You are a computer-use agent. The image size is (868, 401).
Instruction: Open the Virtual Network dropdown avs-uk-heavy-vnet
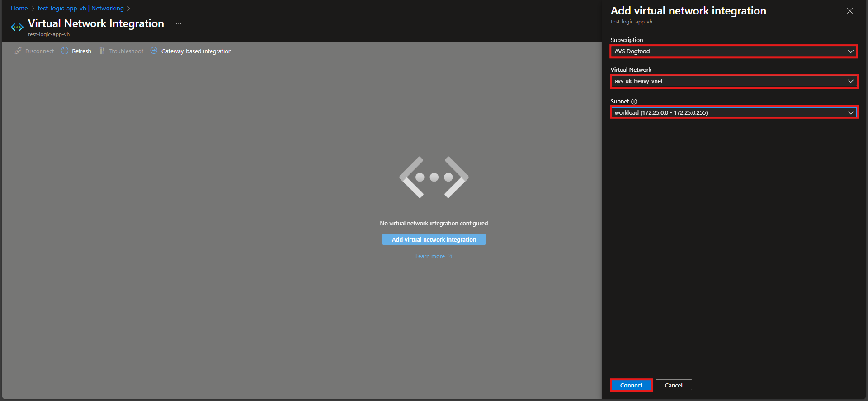733,81
